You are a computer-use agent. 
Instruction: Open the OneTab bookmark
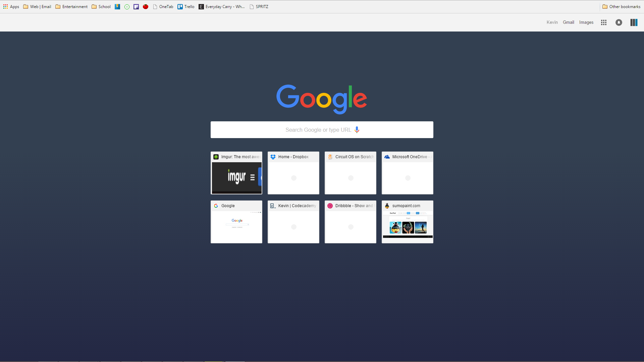(x=163, y=6)
